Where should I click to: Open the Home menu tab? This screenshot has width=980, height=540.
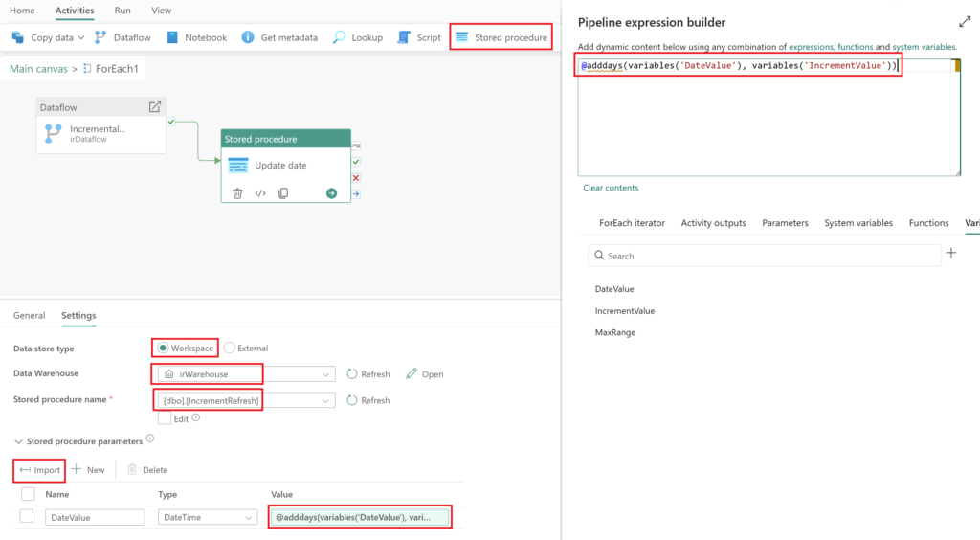(23, 11)
